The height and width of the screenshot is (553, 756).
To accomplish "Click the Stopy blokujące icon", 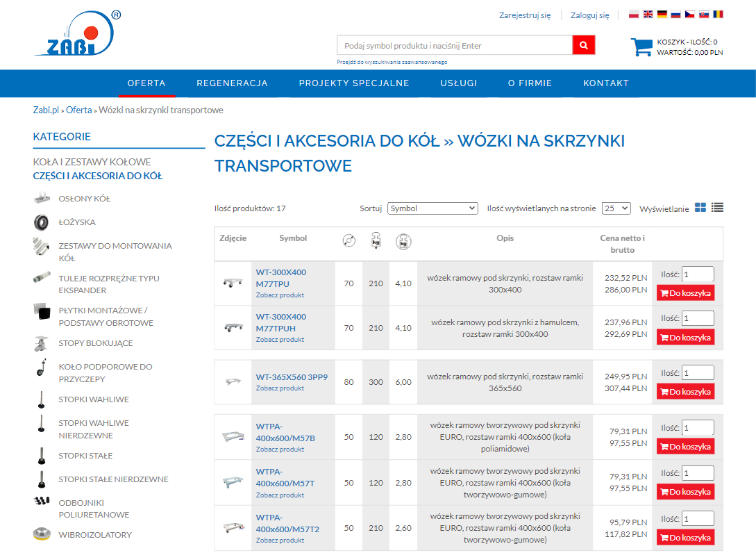I will (x=41, y=344).
